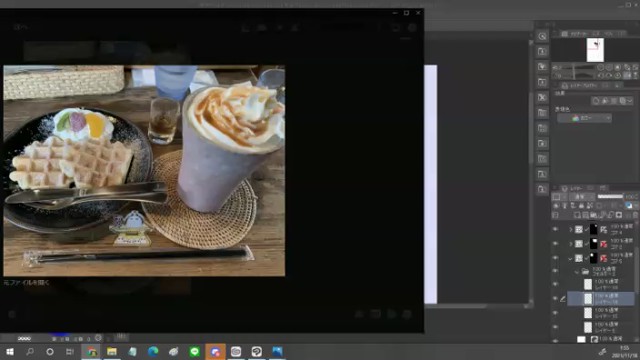Click the Navigator canvas preview thumbnail
The width and height of the screenshot is (640, 360).
click(x=595, y=50)
